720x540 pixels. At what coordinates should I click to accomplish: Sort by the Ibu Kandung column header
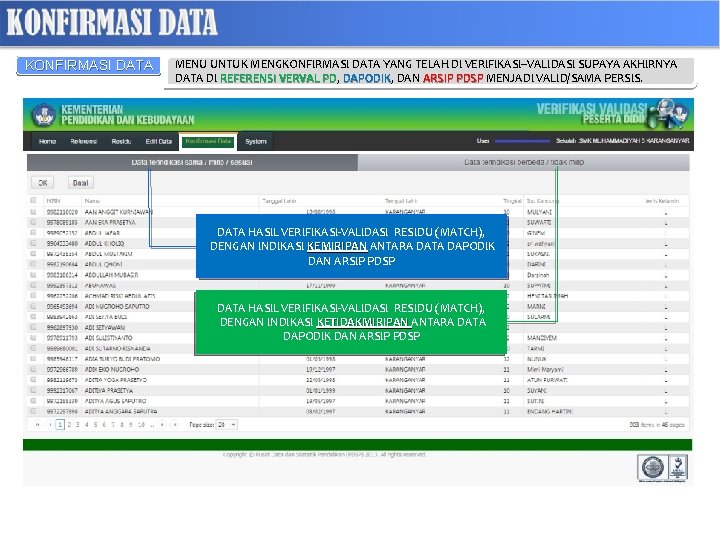(543, 201)
